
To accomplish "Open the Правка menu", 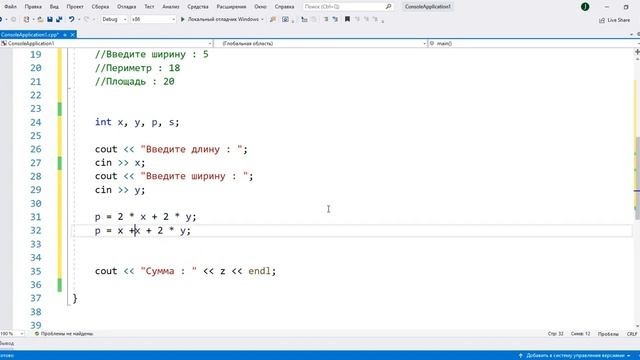I will coord(33,7).
